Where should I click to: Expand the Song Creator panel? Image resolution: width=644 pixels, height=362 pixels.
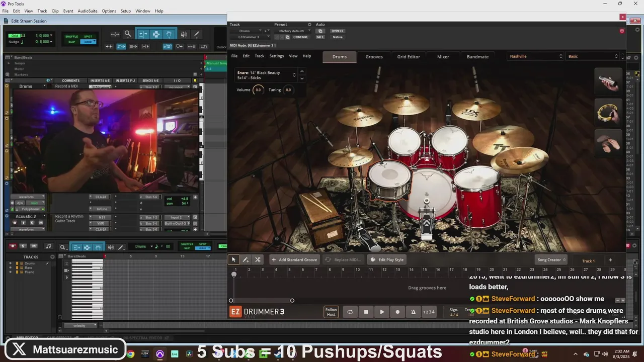click(x=551, y=260)
